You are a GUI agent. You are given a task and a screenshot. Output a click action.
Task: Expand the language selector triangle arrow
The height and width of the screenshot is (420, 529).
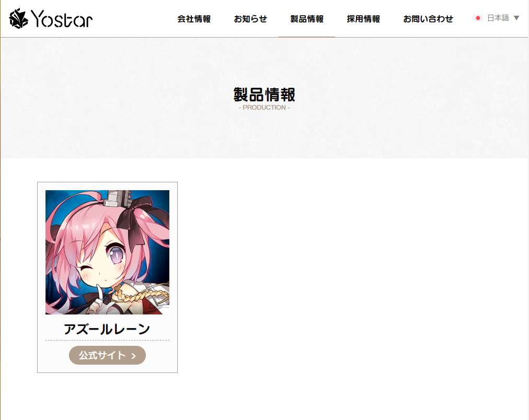tap(516, 18)
